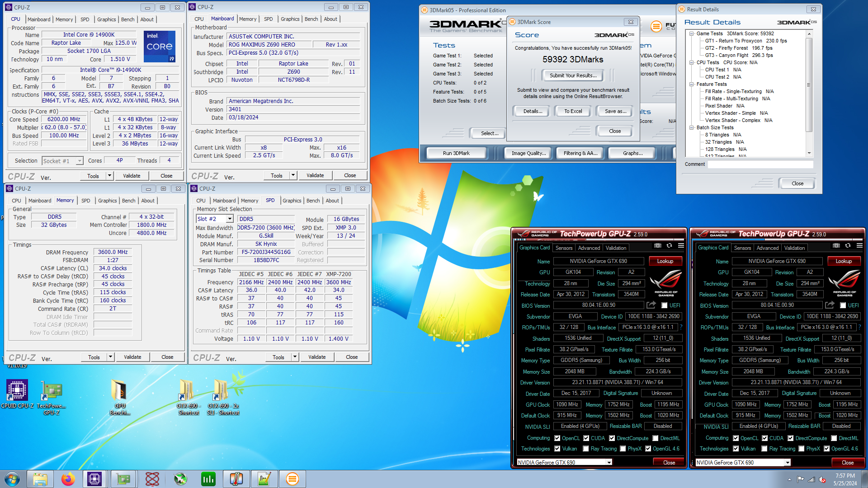Image resolution: width=868 pixels, height=488 pixels.
Task: Open SPD tab in Memory CPU-Z window
Action: click(x=86, y=201)
